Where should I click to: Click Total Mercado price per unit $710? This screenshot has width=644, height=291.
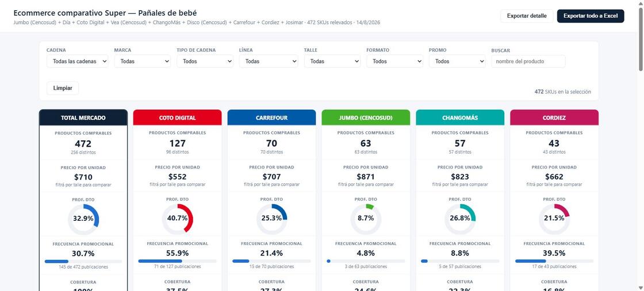click(83, 177)
